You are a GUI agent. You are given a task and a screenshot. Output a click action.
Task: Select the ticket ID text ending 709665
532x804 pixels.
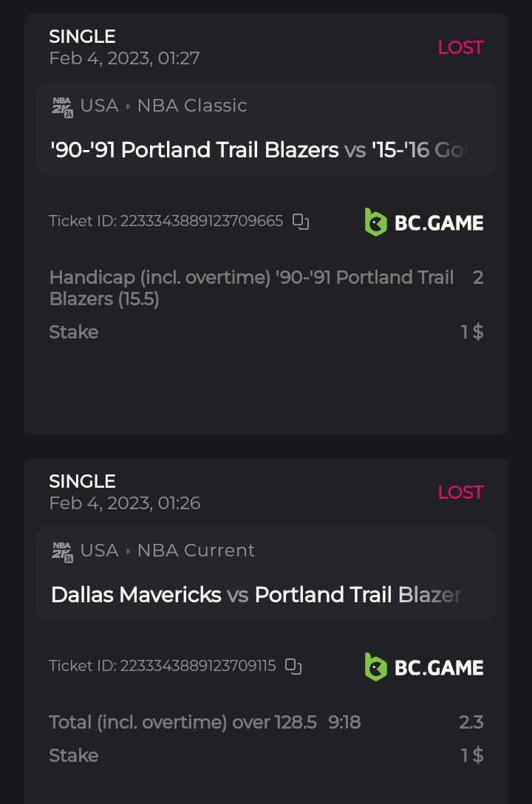[166, 221]
